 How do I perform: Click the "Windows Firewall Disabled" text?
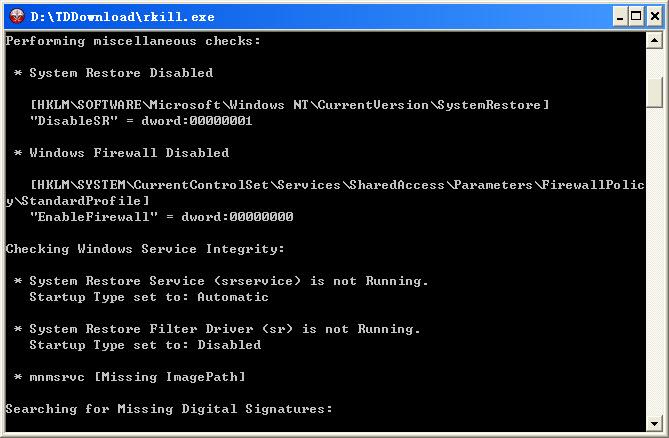click(x=129, y=153)
